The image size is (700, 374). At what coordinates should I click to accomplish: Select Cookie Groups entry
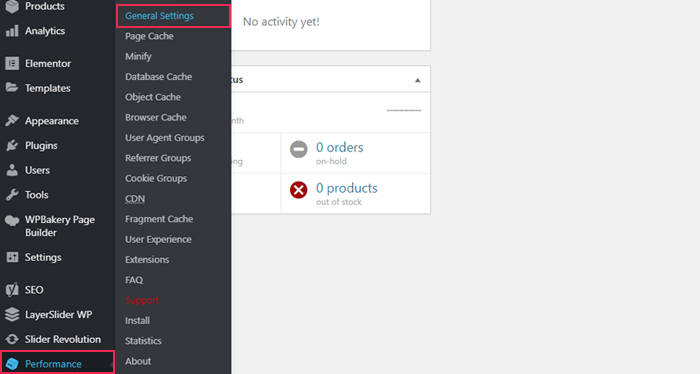point(156,178)
